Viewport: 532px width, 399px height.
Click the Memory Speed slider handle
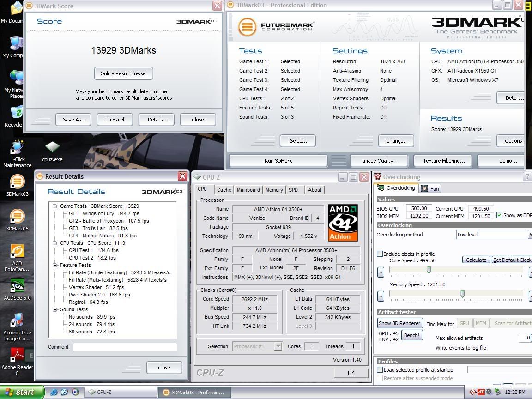point(462,294)
